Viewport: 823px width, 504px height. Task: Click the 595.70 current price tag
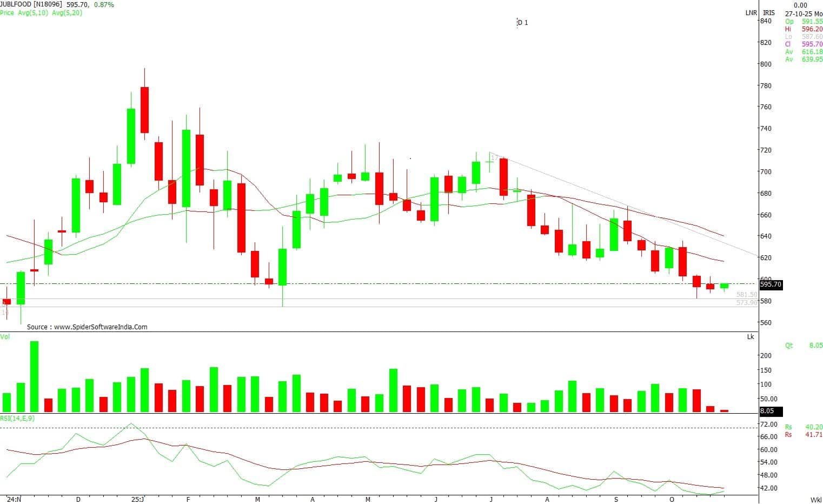coord(771,284)
